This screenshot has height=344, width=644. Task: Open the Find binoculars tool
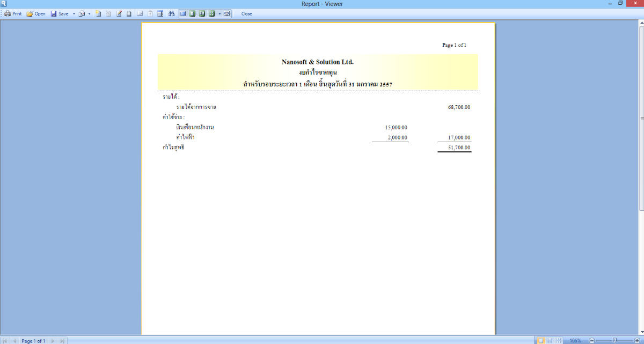[172, 13]
